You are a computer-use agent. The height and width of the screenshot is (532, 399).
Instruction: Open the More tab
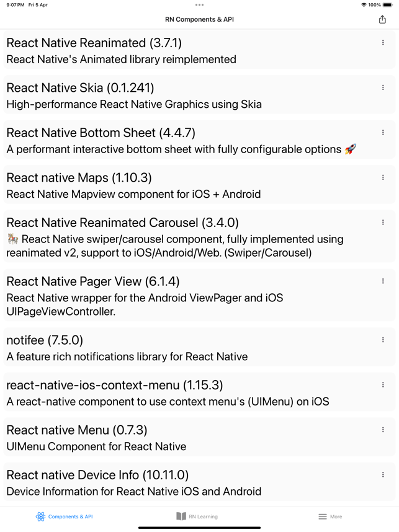(x=330, y=516)
